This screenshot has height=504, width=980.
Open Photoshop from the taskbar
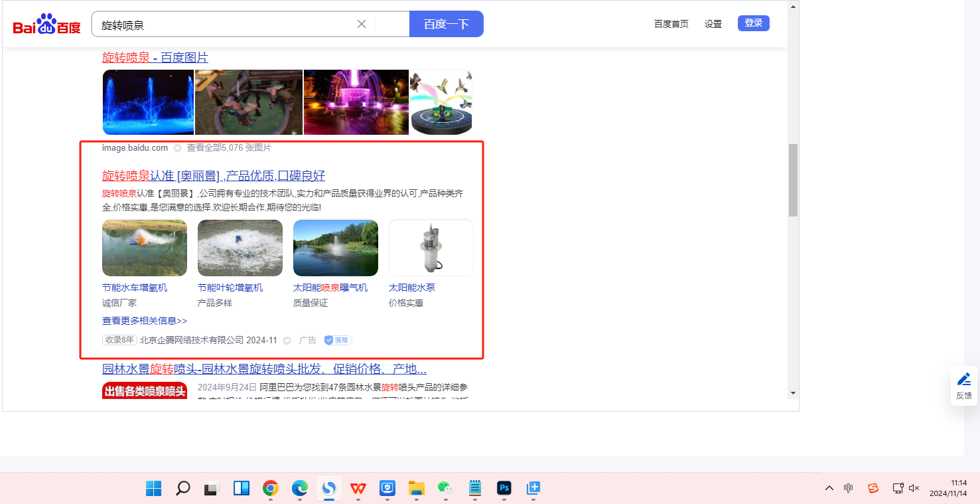504,489
